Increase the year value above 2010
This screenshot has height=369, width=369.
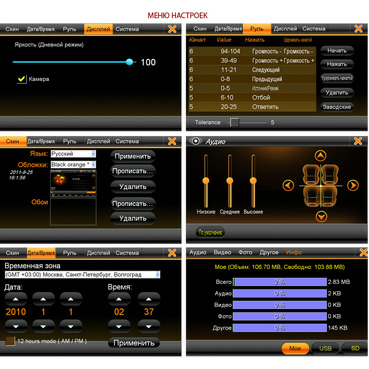[x=16, y=299]
